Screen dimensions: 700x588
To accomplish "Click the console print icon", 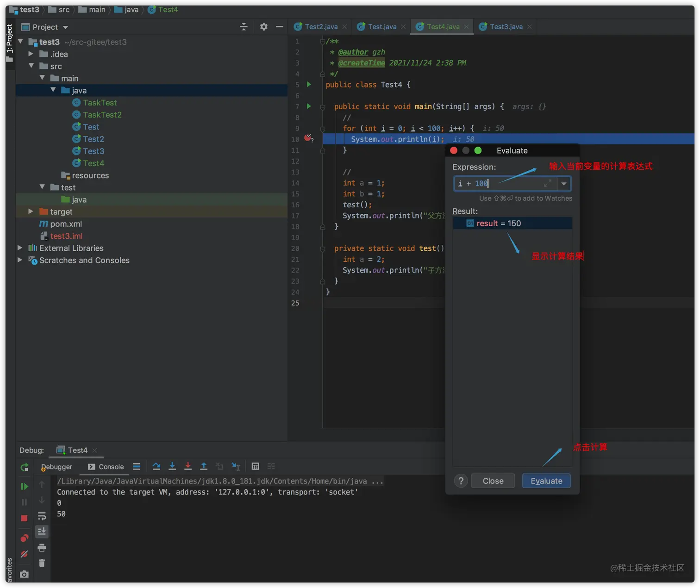I will 42,548.
